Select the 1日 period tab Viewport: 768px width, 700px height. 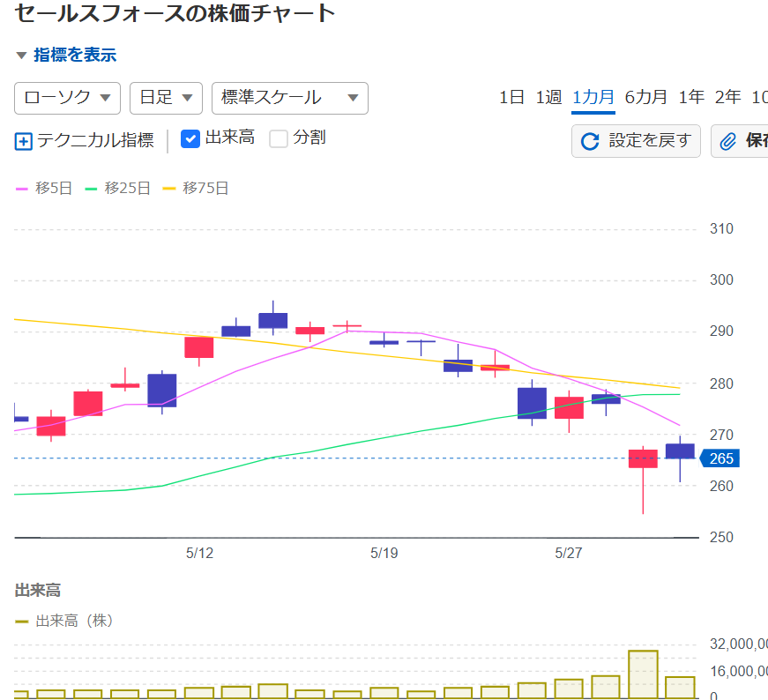511,97
